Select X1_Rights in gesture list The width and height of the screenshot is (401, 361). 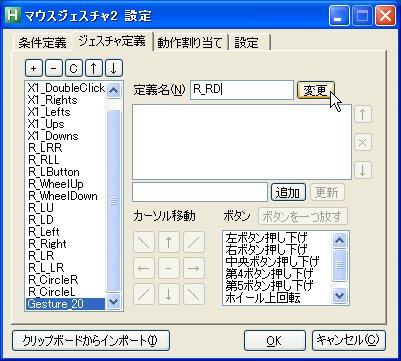point(66,100)
